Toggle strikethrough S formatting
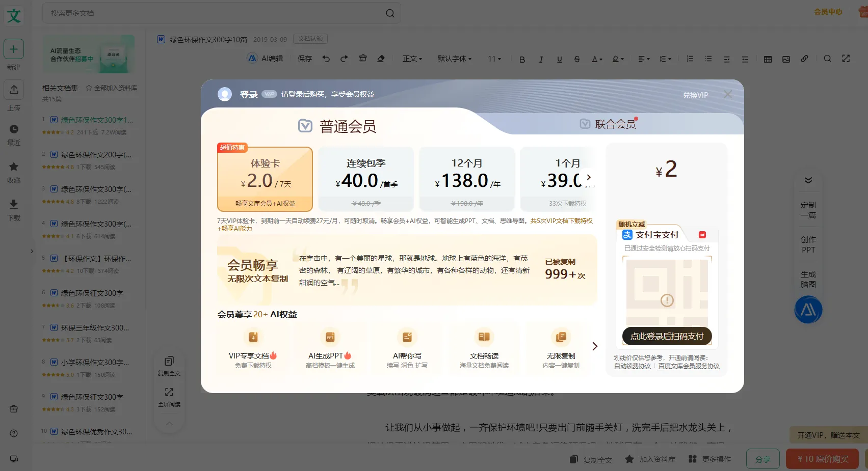 [577, 60]
